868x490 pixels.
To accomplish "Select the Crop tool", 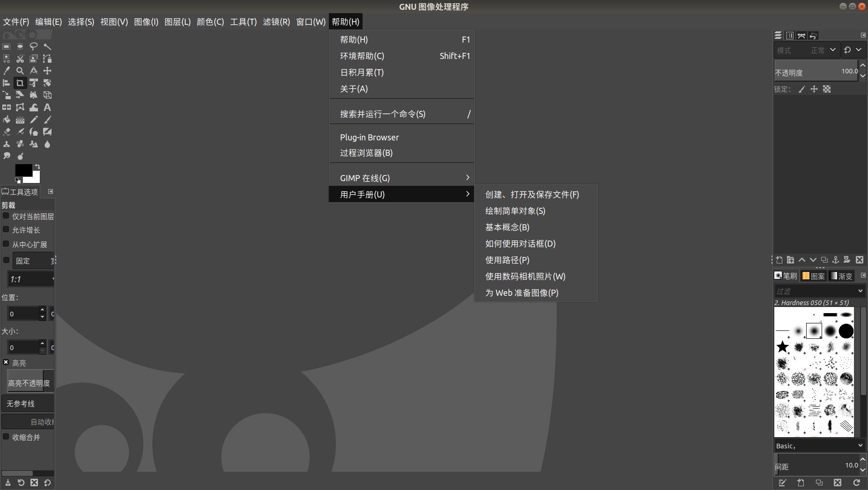I will (20, 83).
